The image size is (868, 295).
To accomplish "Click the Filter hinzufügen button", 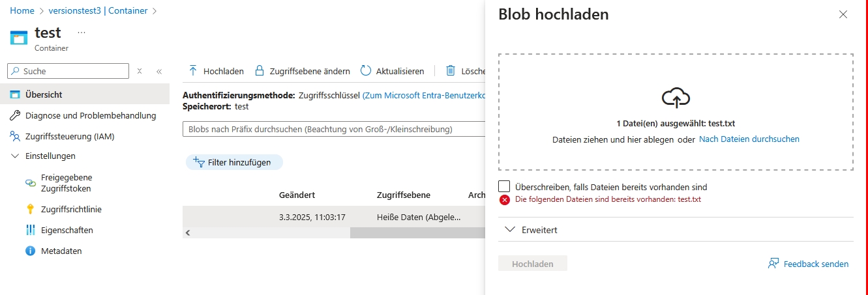I will click(x=234, y=162).
